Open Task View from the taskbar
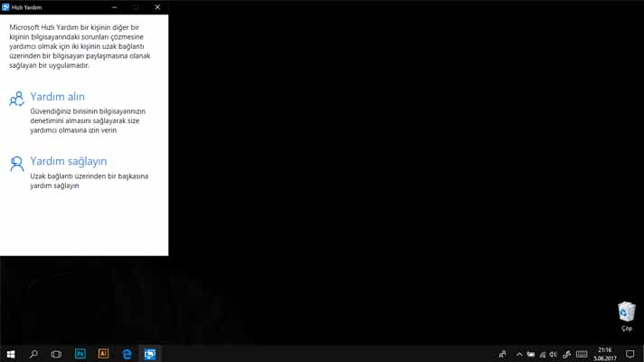This screenshot has width=644, height=362. coord(56,354)
